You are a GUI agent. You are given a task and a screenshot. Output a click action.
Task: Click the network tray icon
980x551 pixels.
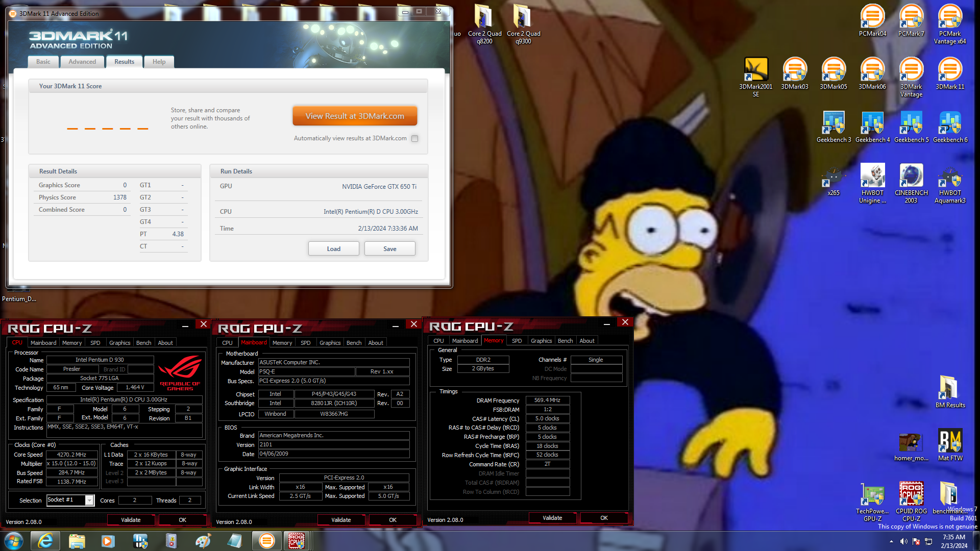(x=928, y=541)
